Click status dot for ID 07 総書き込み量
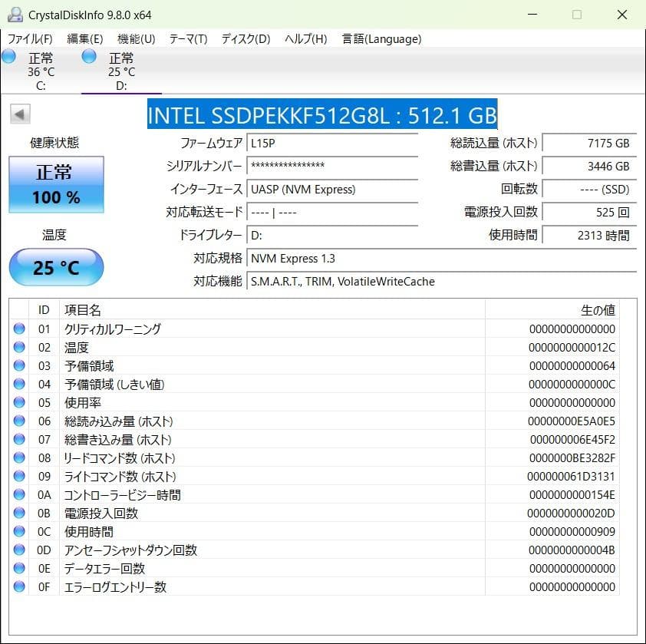 point(19,439)
